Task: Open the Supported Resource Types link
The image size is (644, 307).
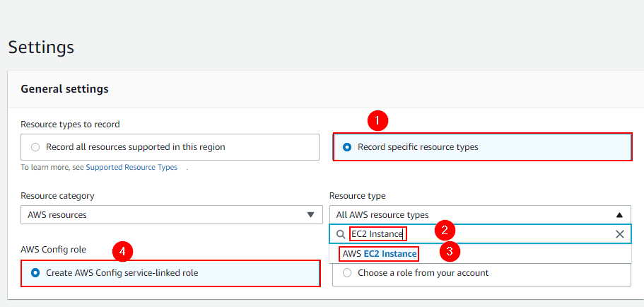Action: [131, 168]
